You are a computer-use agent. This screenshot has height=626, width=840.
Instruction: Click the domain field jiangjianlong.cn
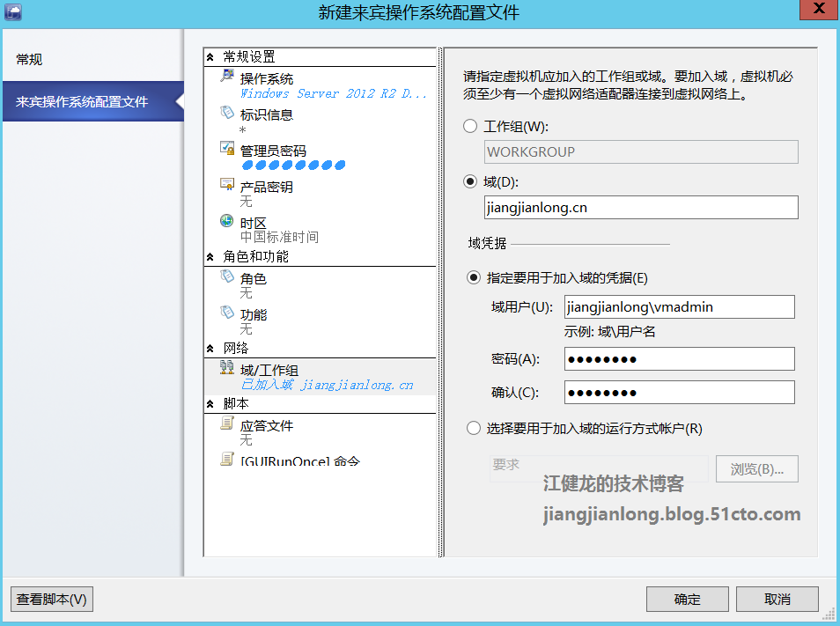[641, 207]
